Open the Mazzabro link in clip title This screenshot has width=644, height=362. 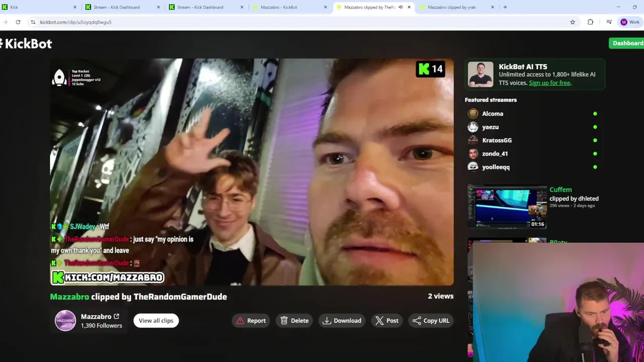tap(69, 297)
